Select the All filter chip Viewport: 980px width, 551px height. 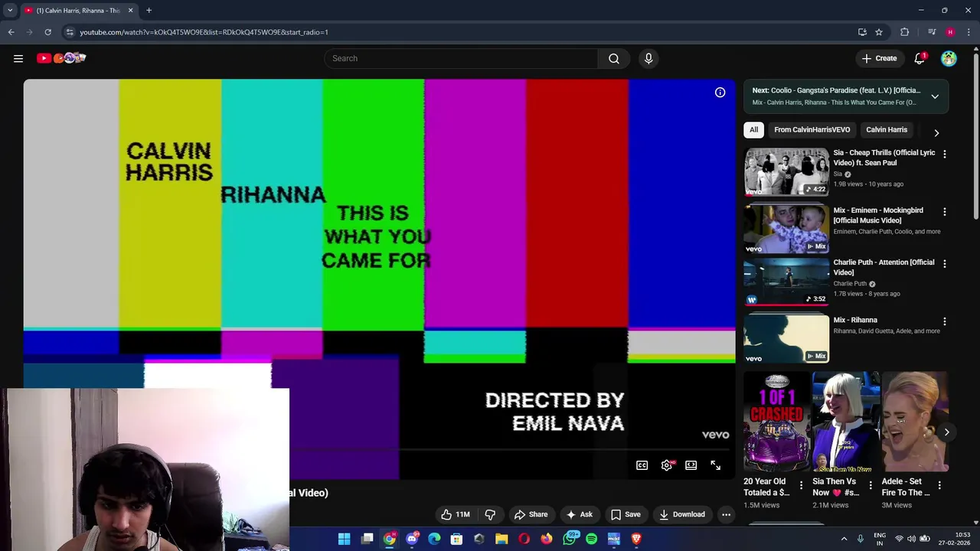[753, 130]
